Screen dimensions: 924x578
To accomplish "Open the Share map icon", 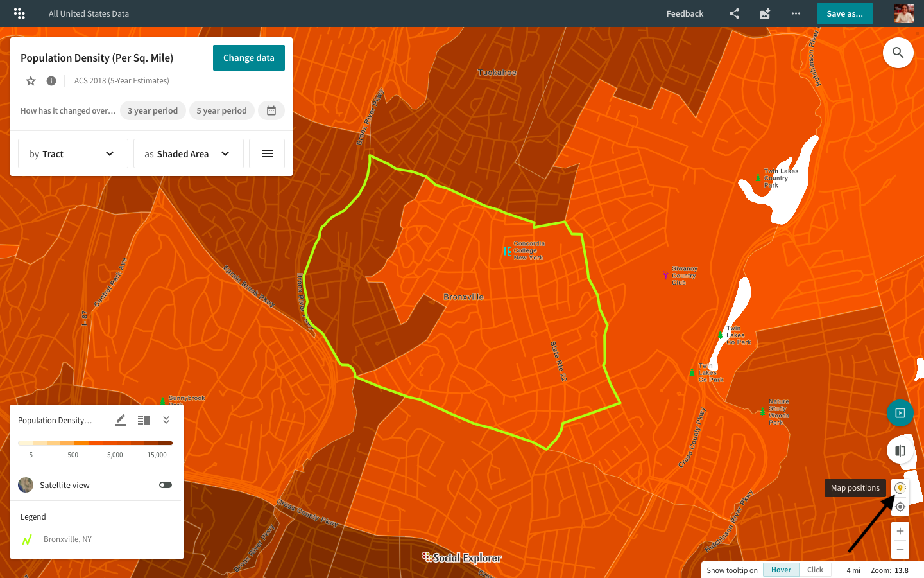I will point(733,13).
